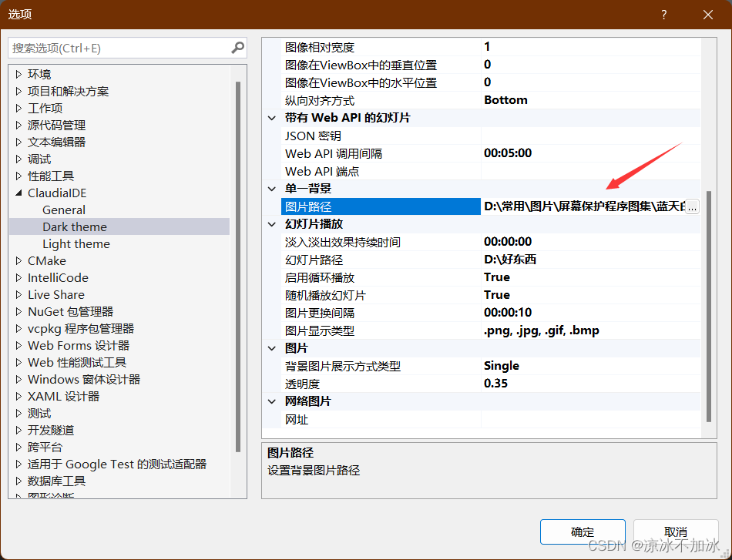Image resolution: width=732 pixels, height=560 pixels.
Task: Select 适用于 Google Test 的测试适配器
Action: pos(116,464)
